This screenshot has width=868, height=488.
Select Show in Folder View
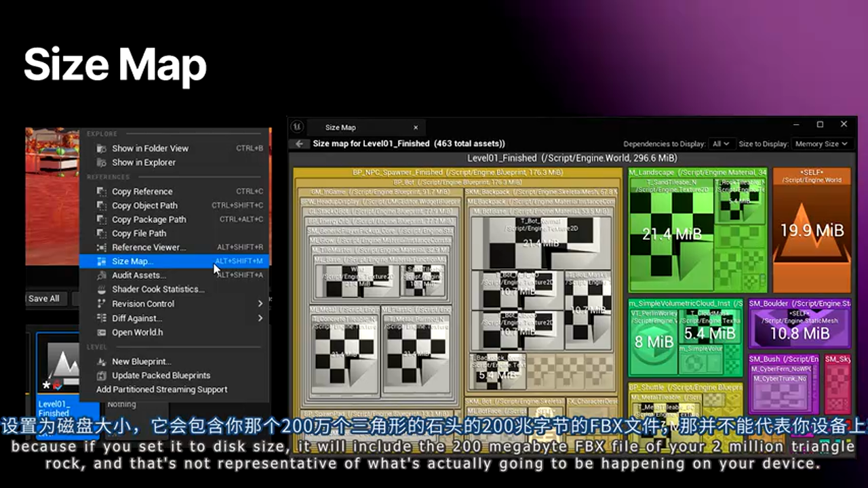click(x=151, y=148)
